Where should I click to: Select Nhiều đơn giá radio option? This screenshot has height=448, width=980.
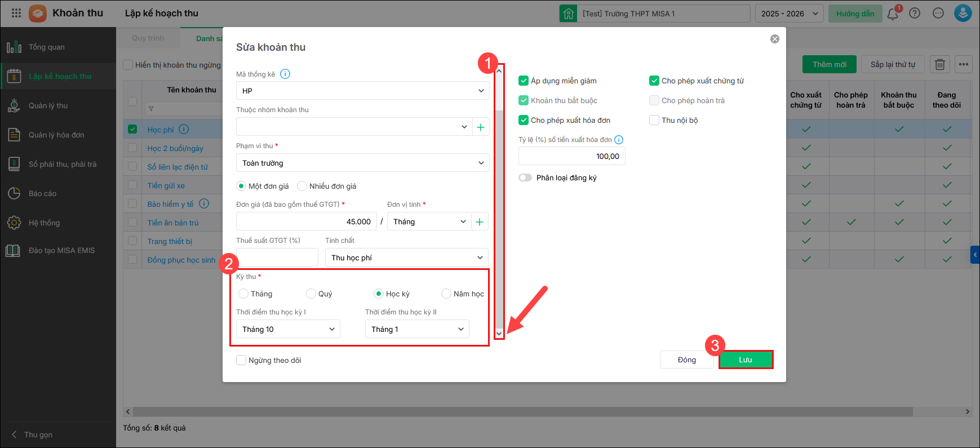(x=302, y=186)
